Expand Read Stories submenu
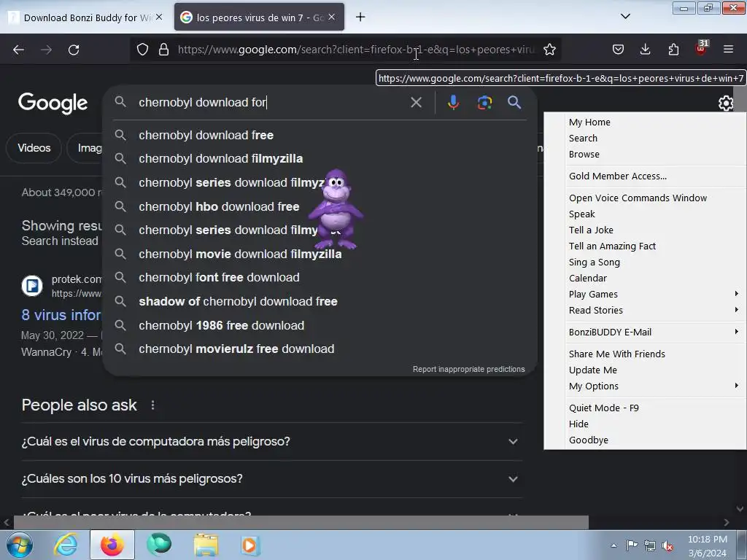The width and height of the screenshot is (747, 560). (x=646, y=311)
